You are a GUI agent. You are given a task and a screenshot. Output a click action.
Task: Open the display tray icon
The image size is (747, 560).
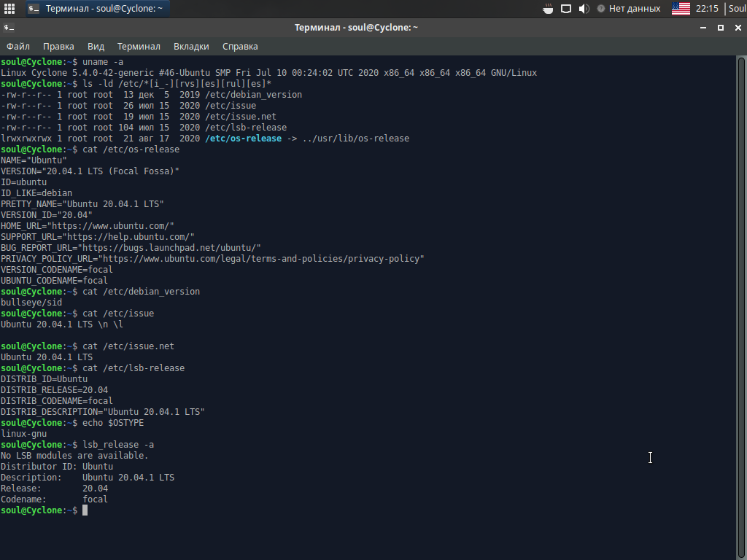(566, 9)
